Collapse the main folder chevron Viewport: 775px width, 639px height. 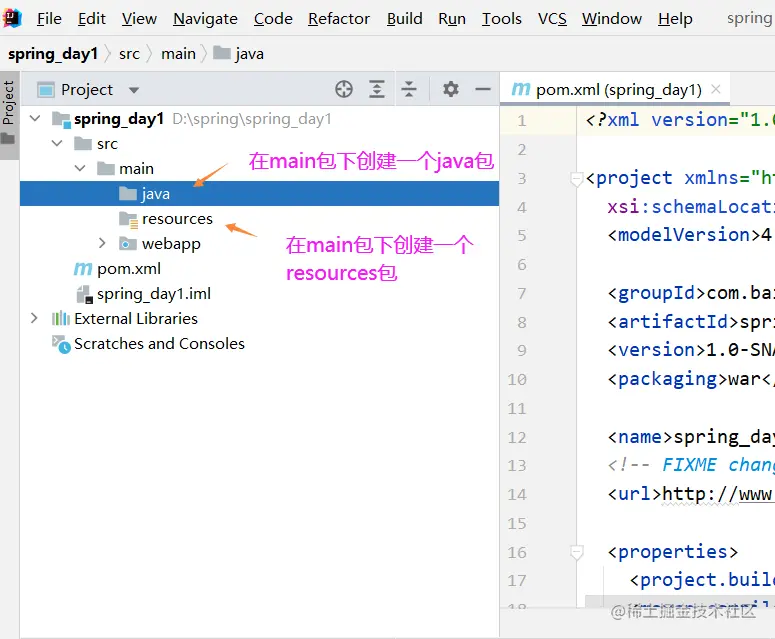tap(80, 169)
